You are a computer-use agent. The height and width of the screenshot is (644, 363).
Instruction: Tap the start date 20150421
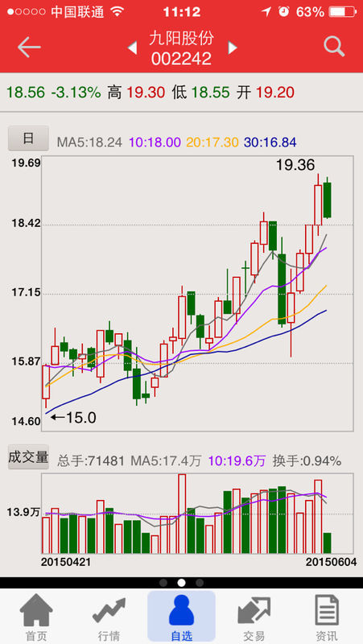click(x=66, y=562)
